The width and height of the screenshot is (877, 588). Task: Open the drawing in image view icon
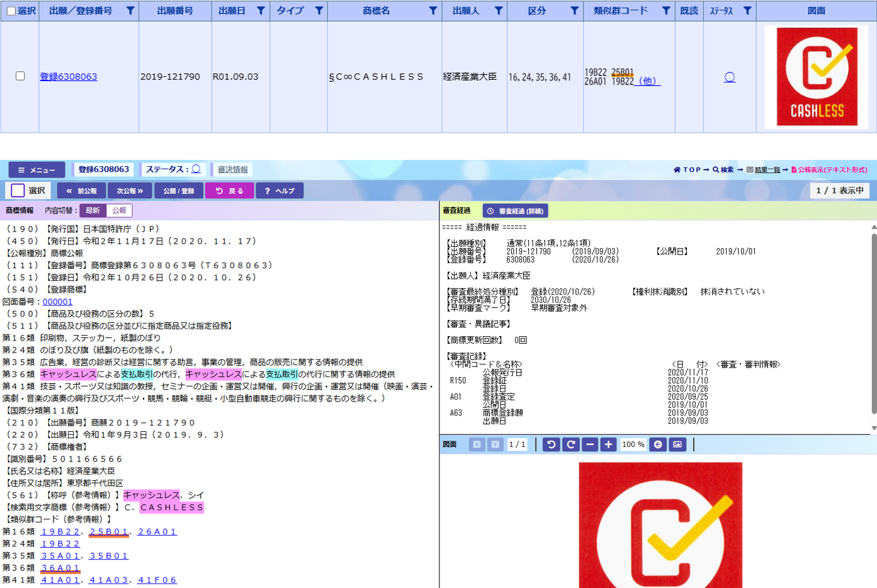(677, 444)
